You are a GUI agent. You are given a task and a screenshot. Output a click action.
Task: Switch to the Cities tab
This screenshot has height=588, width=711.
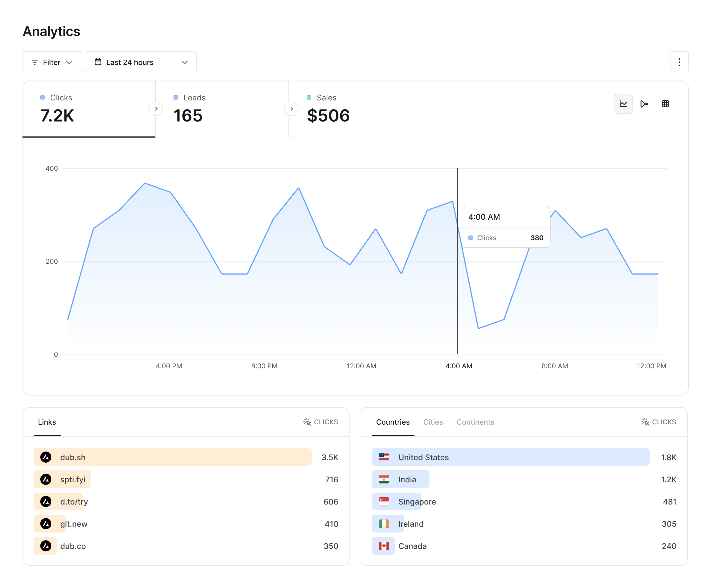[433, 422]
